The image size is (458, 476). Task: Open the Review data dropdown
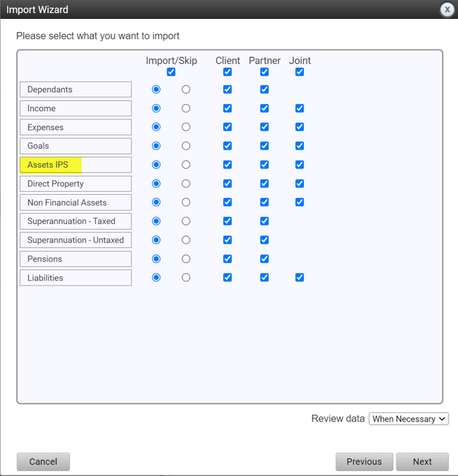[409, 419]
